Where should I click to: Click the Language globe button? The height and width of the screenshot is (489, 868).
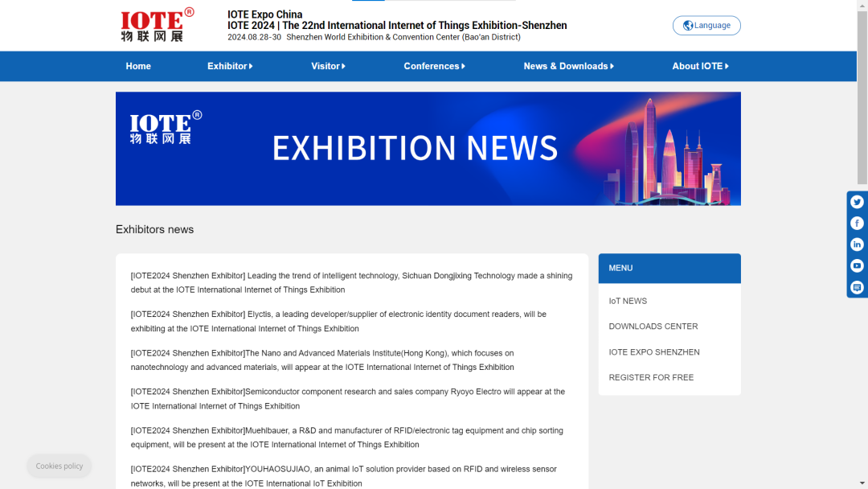(706, 26)
